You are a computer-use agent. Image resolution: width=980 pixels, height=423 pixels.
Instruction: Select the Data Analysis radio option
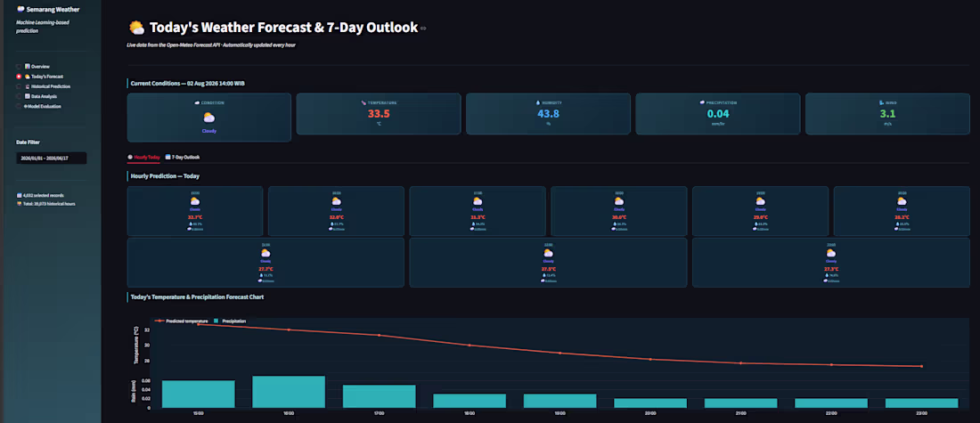(x=19, y=96)
